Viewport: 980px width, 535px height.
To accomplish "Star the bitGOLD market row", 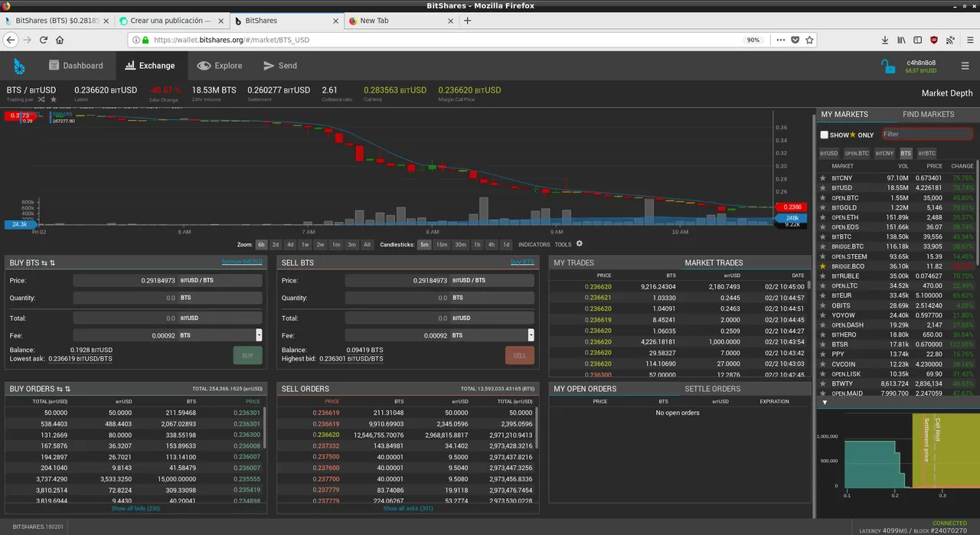I will [823, 207].
